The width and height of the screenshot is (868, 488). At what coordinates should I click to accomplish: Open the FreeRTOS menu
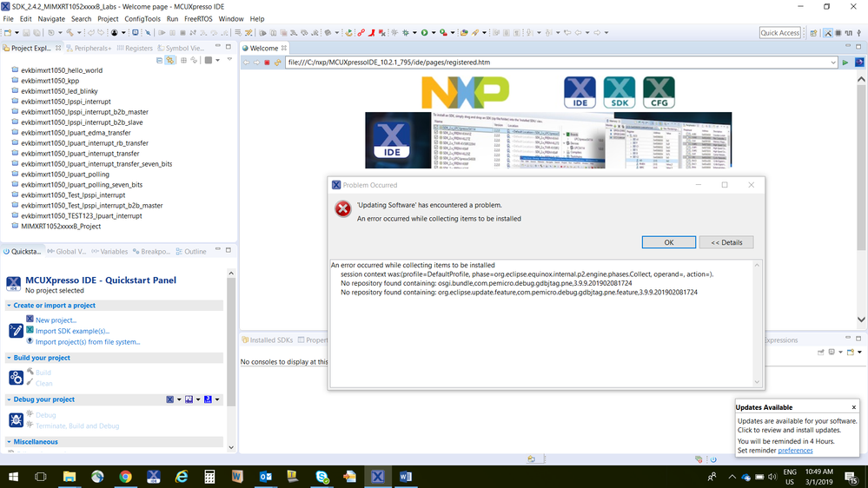click(x=198, y=19)
